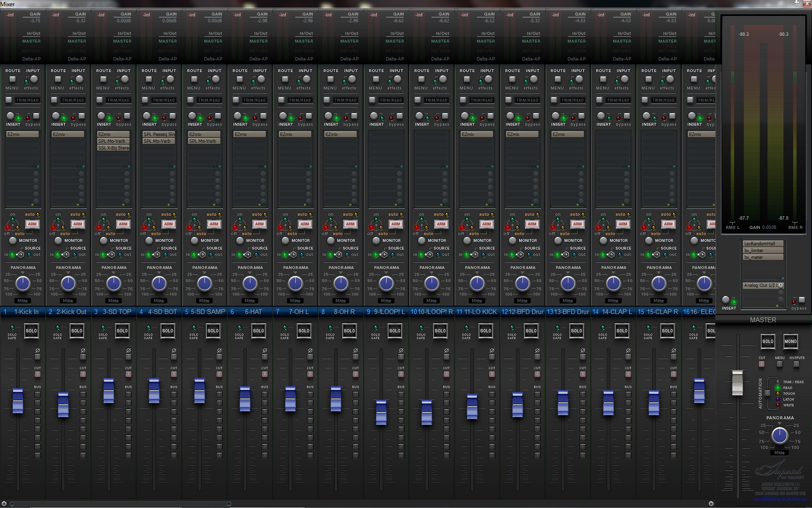812x508 pixels.
Task: Open the MENU button in the MASTER section
Action: 779,364
